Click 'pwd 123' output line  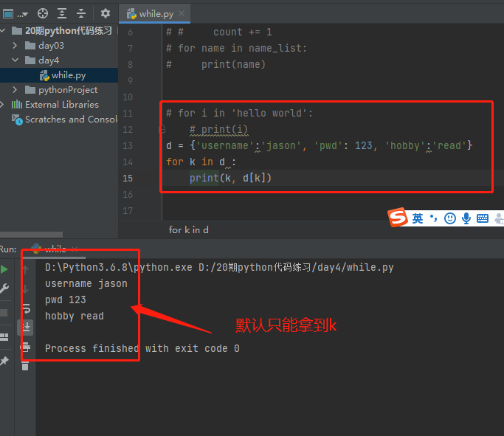[x=66, y=300]
